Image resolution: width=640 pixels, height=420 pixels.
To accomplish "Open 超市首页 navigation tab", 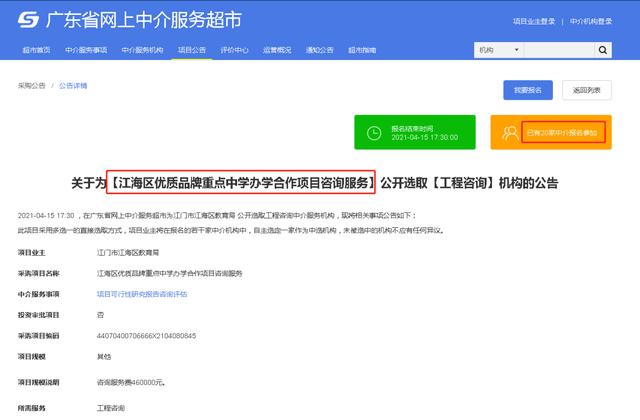I will point(36,50).
